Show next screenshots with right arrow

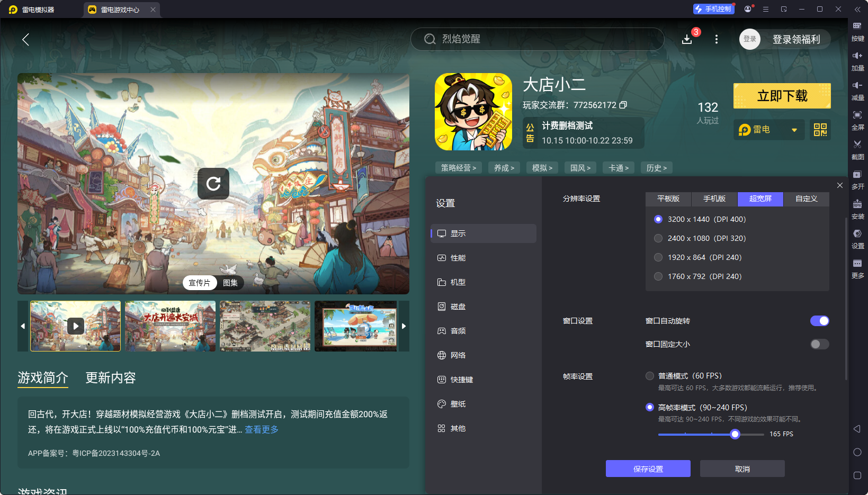(x=404, y=326)
